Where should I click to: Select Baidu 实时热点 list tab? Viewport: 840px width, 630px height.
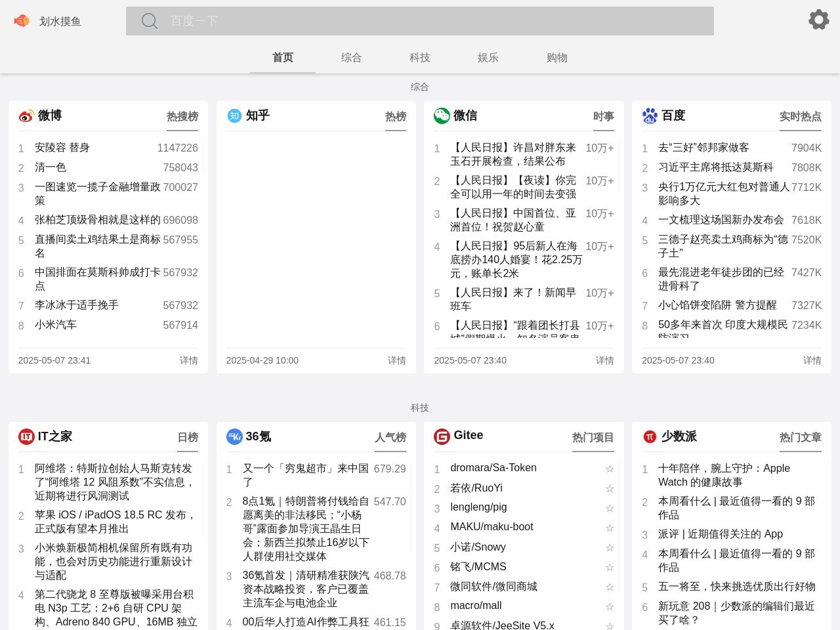tap(801, 117)
